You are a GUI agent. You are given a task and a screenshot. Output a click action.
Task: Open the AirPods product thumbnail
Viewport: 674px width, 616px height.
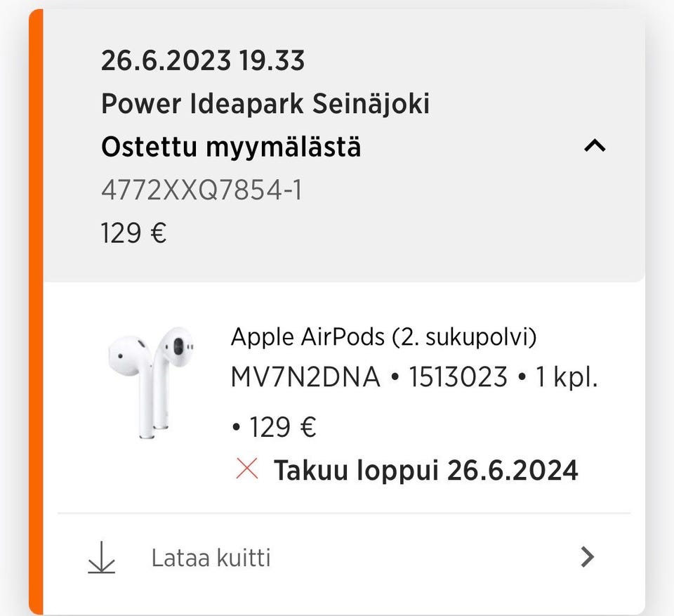pos(150,381)
